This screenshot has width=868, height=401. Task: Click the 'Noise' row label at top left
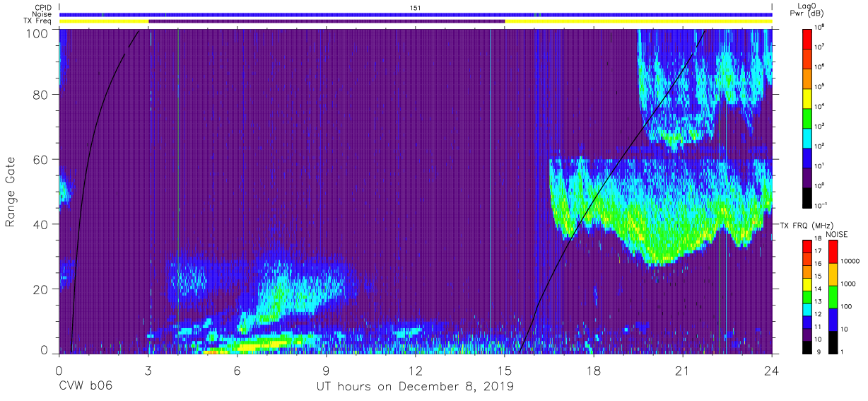pos(42,14)
